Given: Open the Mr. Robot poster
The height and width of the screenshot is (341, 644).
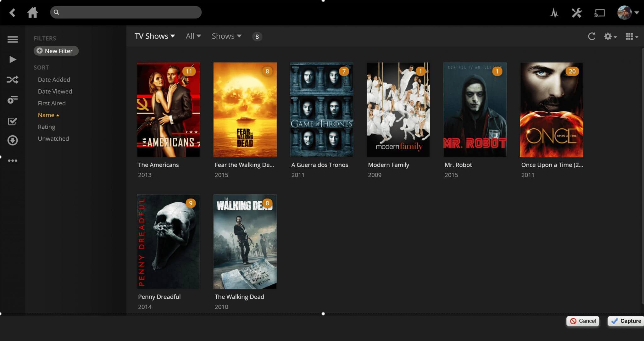Looking at the screenshot, I should point(475,110).
